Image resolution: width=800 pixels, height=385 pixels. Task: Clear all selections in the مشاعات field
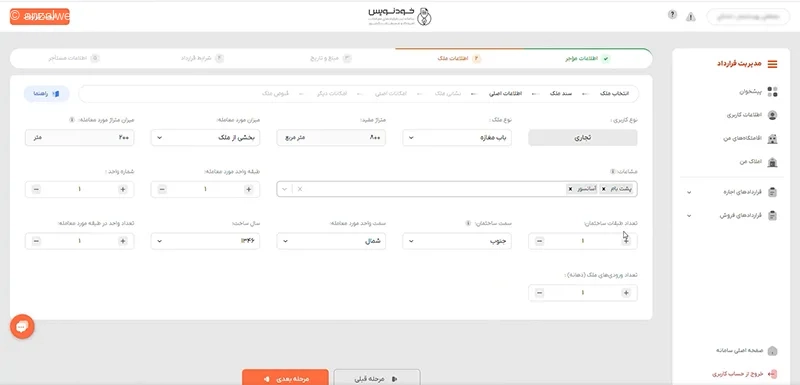300,189
